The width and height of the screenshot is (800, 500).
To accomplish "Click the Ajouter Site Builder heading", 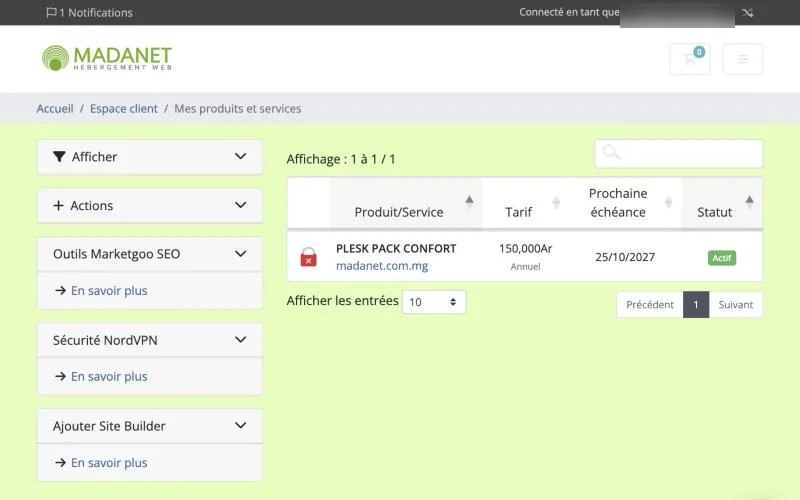I will tap(109, 426).
